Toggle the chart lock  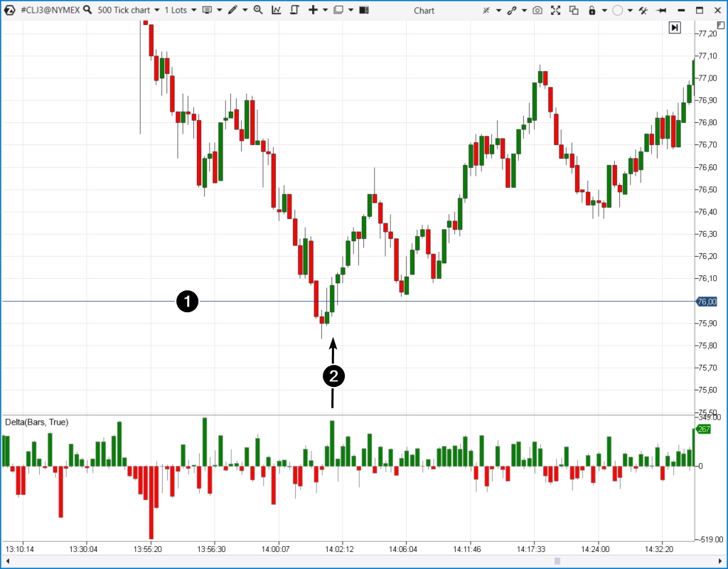(592, 10)
